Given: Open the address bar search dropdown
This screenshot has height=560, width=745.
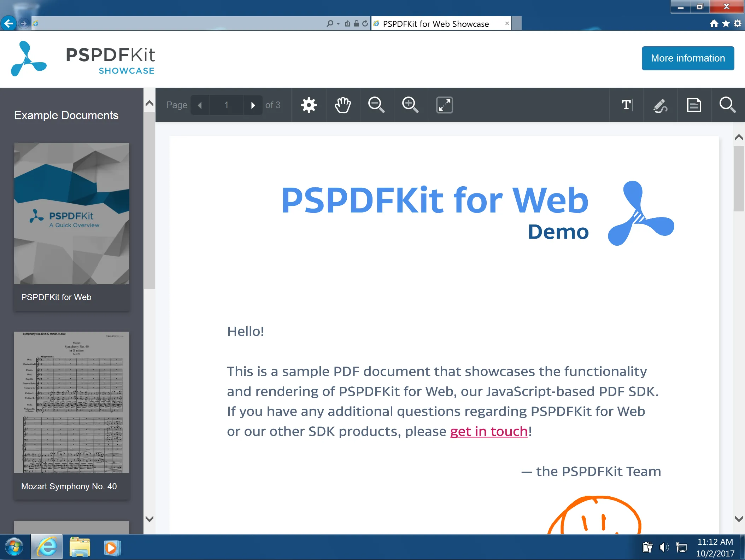Looking at the screenshot, I should (332, 23).
